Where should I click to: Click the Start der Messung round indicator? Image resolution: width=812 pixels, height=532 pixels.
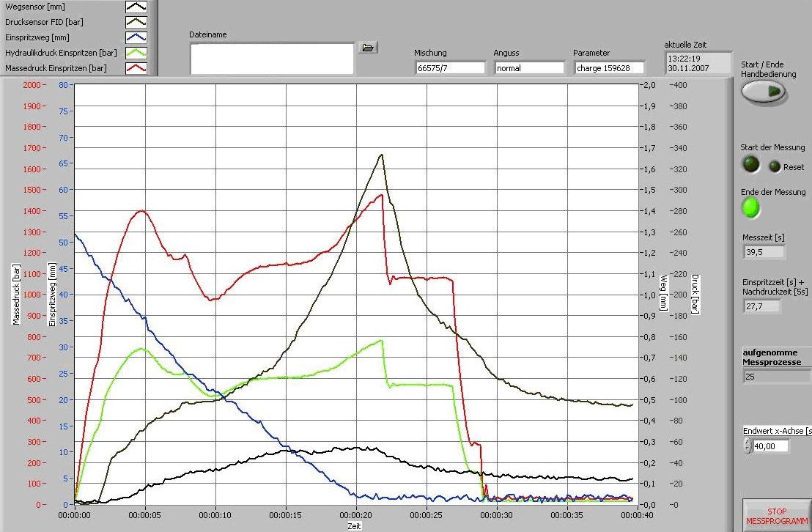click(751, 165)
